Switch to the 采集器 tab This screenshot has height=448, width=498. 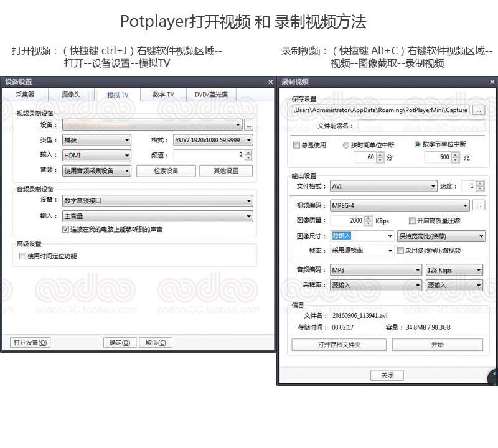point(25,95)
